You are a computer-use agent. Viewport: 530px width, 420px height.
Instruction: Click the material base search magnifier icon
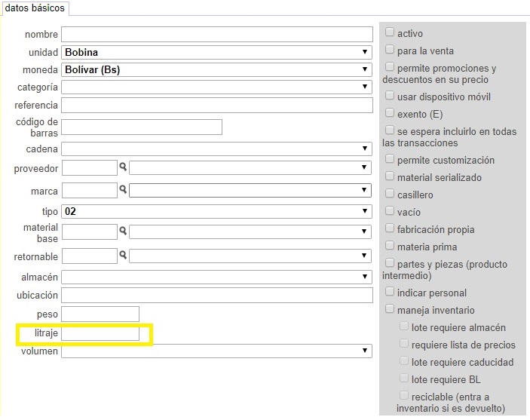tap(123, 231)
